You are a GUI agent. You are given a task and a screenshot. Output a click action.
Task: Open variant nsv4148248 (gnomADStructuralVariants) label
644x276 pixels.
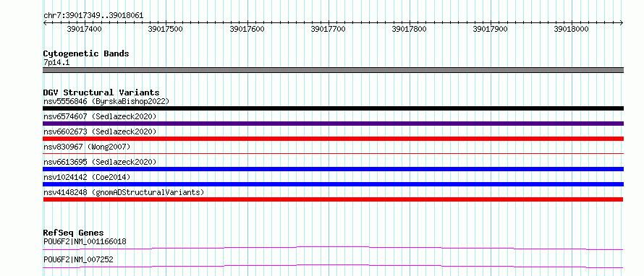coord(123,192)
